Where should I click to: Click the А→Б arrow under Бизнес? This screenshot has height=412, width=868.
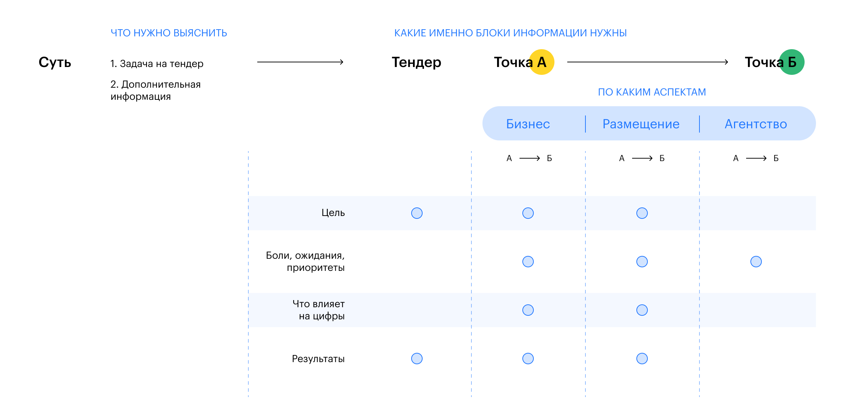pyautogui.click(x=529, y=158)
